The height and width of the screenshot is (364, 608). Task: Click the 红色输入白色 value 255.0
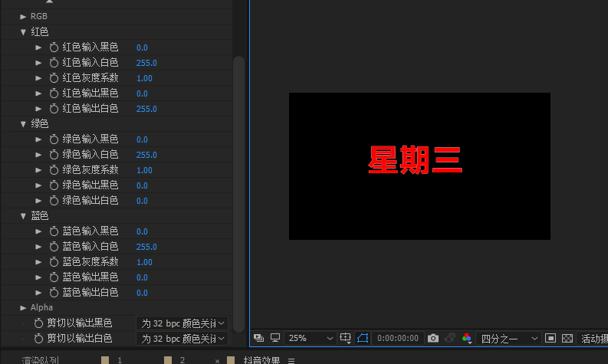pyautogui.click(x=146, y=63)
